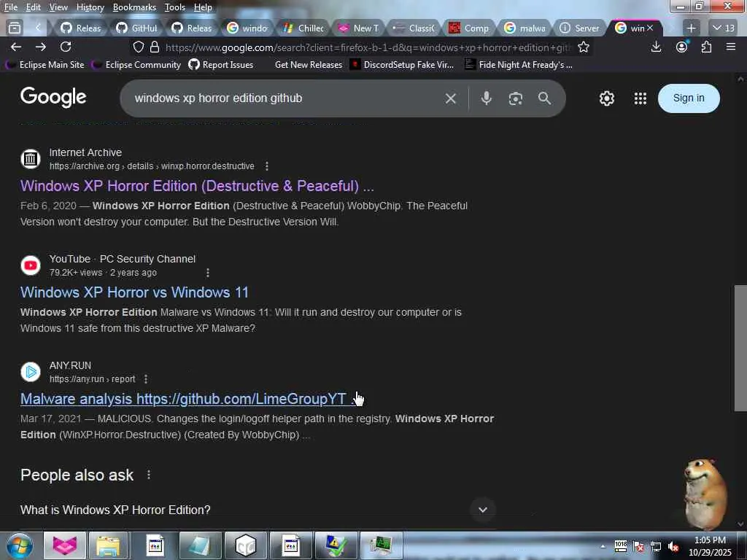Open the tracking protection shield icon
This screenshot has width=747, height=560.
[x=139, y=47]
